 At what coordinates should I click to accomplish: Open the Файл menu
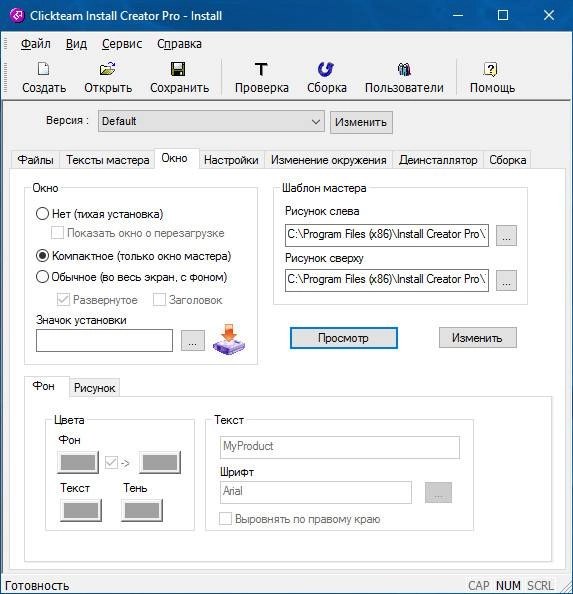pyautogui.click(x=36, y=44)
